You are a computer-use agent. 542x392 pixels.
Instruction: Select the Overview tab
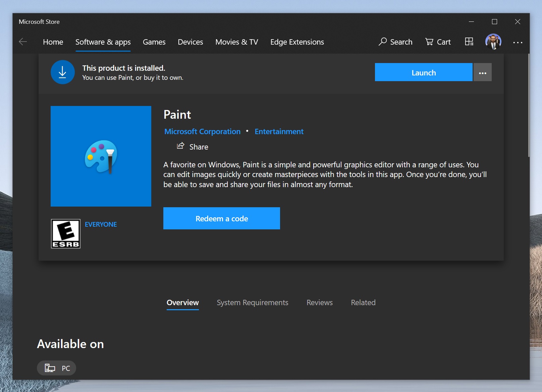tap(183, 302)
